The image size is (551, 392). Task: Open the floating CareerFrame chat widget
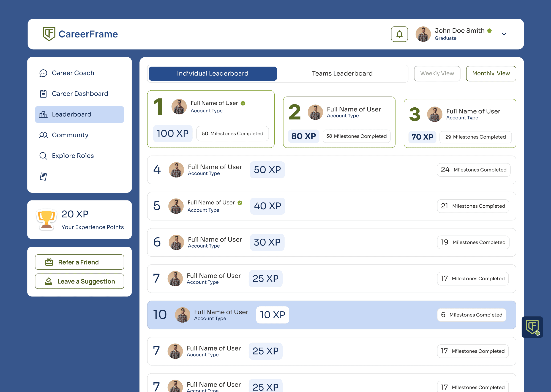[532, 327]
